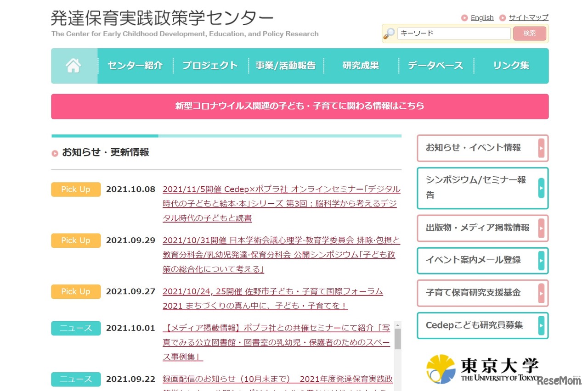Image resolution: width=588 pixels, height=391 pixels.
Task: Click the keyword search input field
Action: click(454, 33)
